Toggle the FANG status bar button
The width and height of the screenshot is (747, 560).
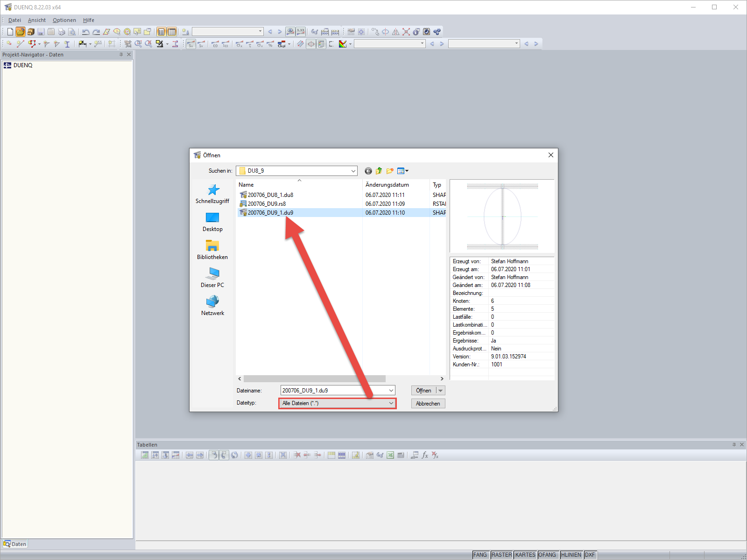[480, 555]
